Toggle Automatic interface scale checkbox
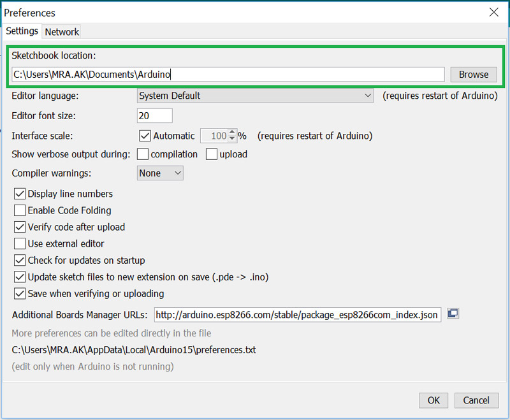This screenshot has height=420, width=510. point(145,136)
